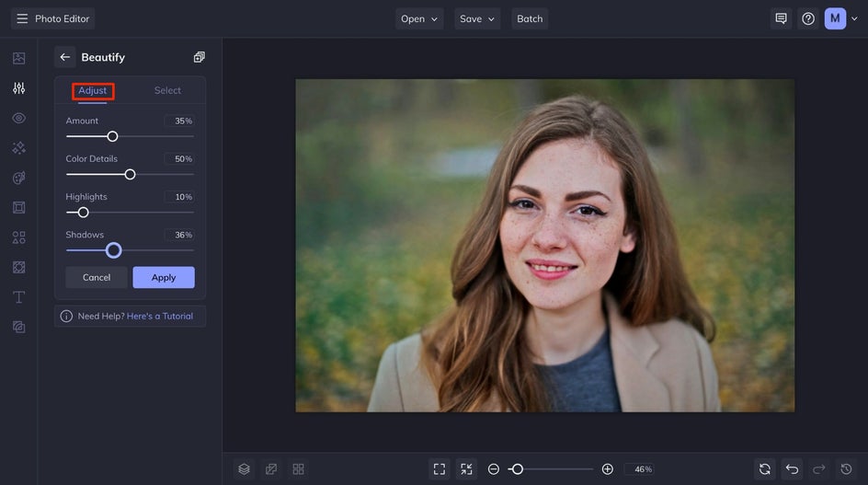
Task: Open the feedback chat icon
Action: pos(781,18)
